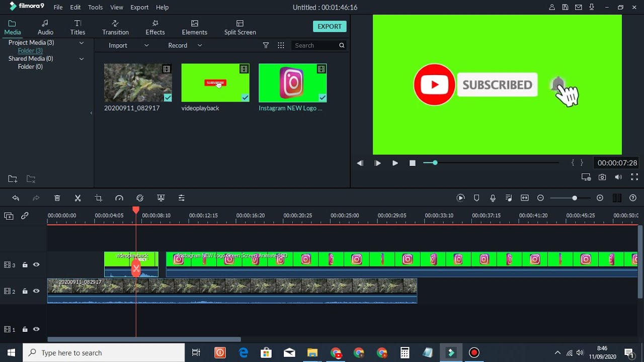Open the Tools menu
The image size is (644, 362).
(x=95, y=8)
